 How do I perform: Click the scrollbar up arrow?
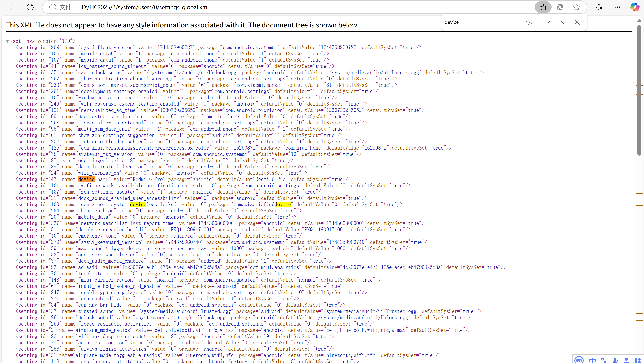(x=639, y=20)
